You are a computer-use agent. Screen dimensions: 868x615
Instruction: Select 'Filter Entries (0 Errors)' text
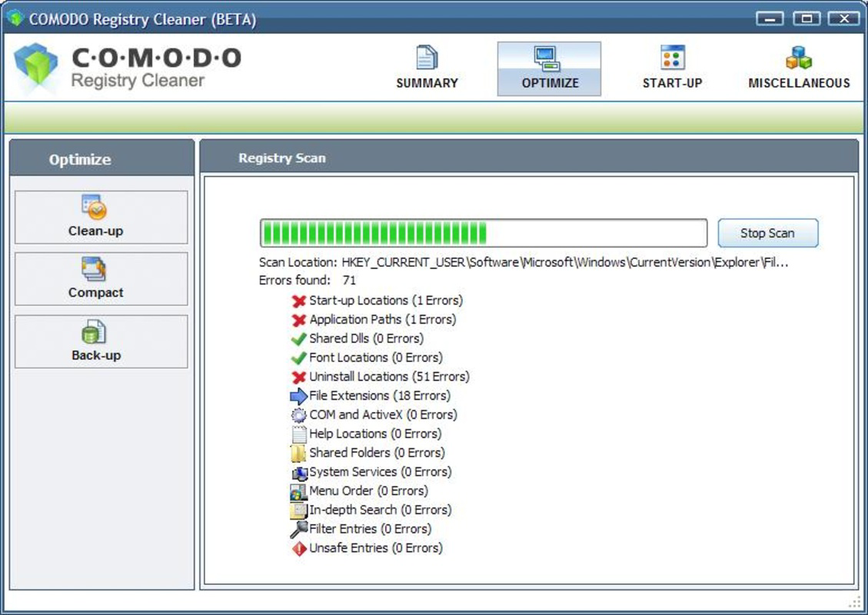371,529
